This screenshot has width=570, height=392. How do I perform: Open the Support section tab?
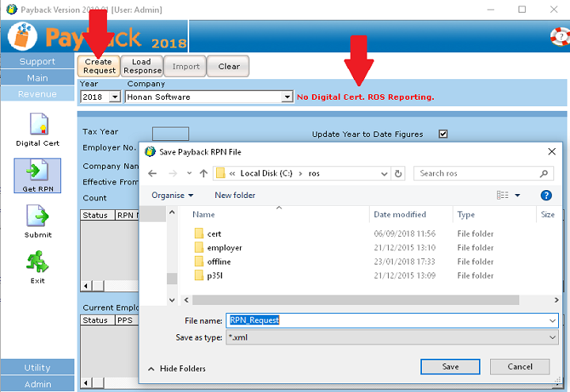tap(38, 61)
